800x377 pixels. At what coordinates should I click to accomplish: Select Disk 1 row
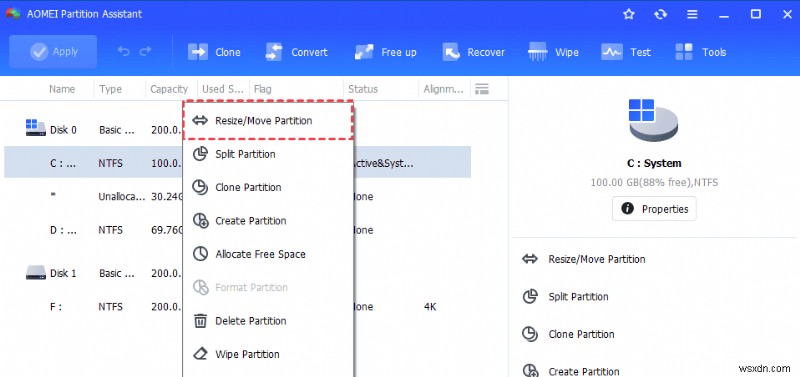click(237, 273)
